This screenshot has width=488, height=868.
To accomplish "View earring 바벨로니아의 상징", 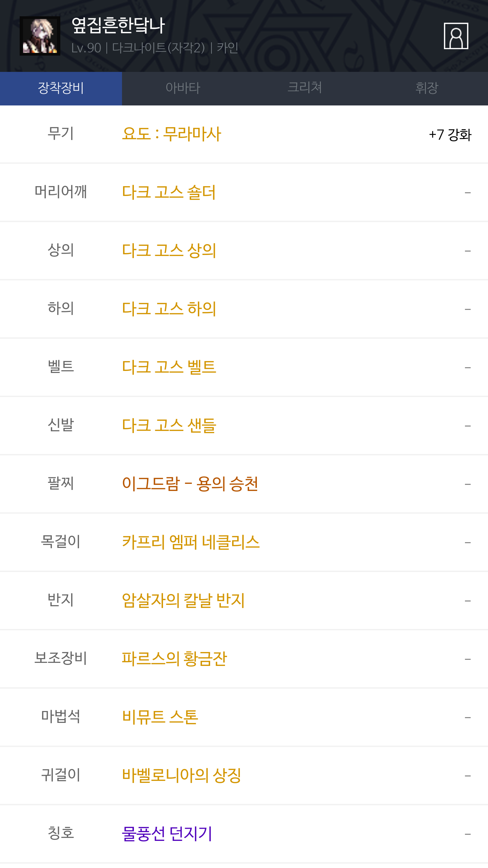I will tap(181, 775).
